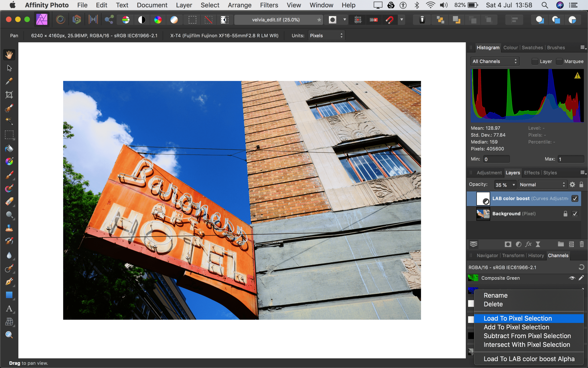Uncheck visibility of LAB color boost layer

click(575, 199)
